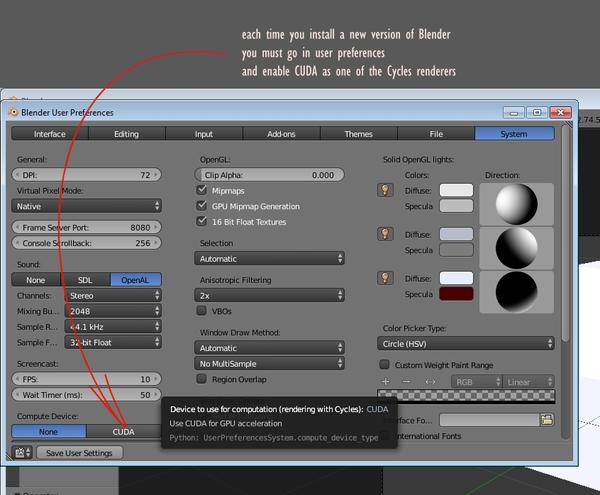The height and width of the screenshot is (495, 600).
Task: Enable Region Overlap checkbox
Action: (201, 379)
